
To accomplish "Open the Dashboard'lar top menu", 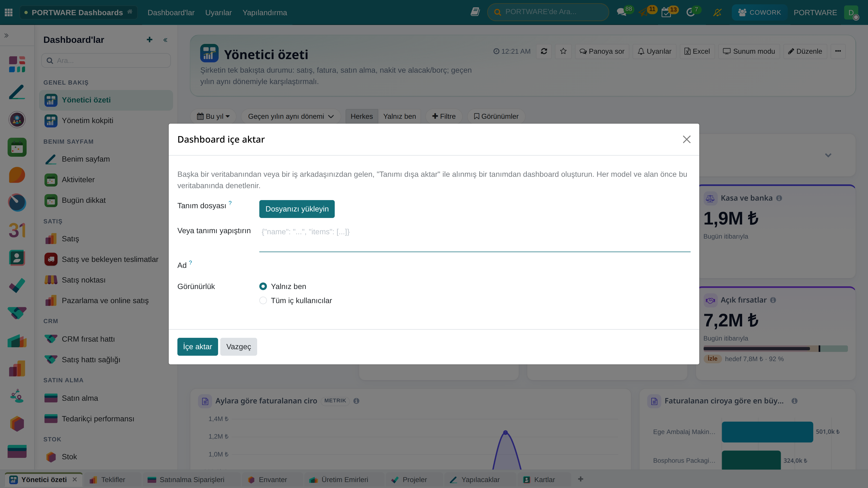I will click(171, 12).
